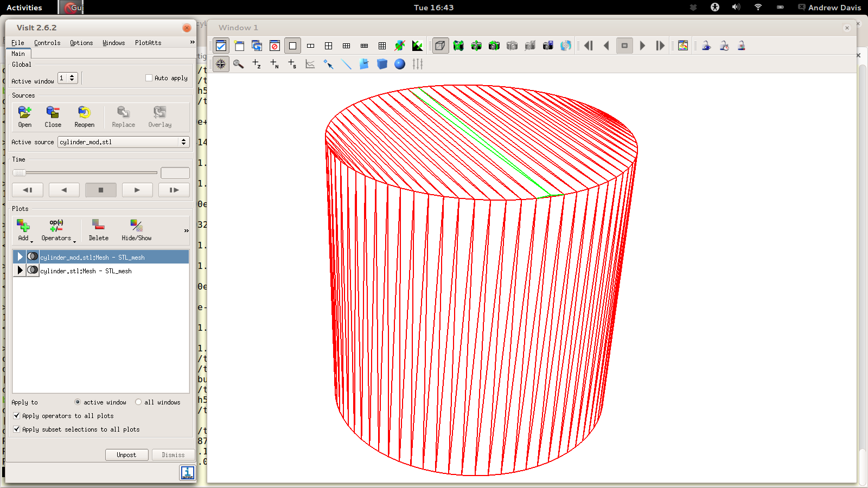This screenshot has height=488, width=868.
Task: Enable the sphere tool icon
Action: tap(400, 64)
